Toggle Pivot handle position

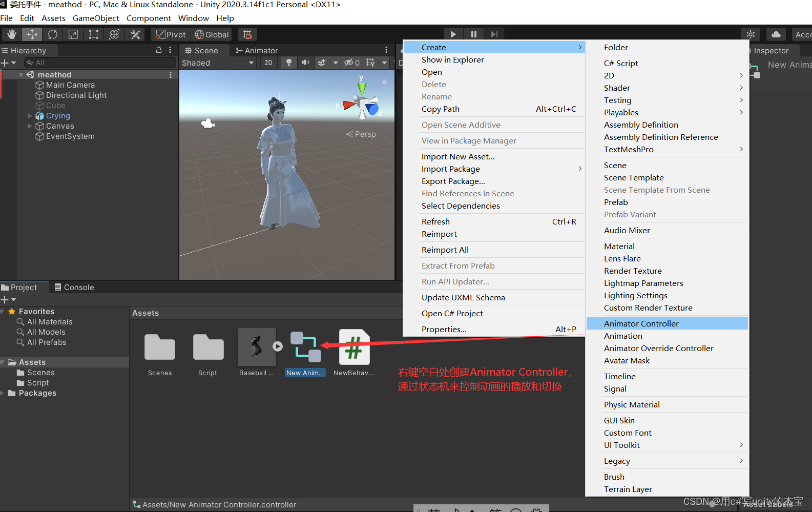[171, 34]
